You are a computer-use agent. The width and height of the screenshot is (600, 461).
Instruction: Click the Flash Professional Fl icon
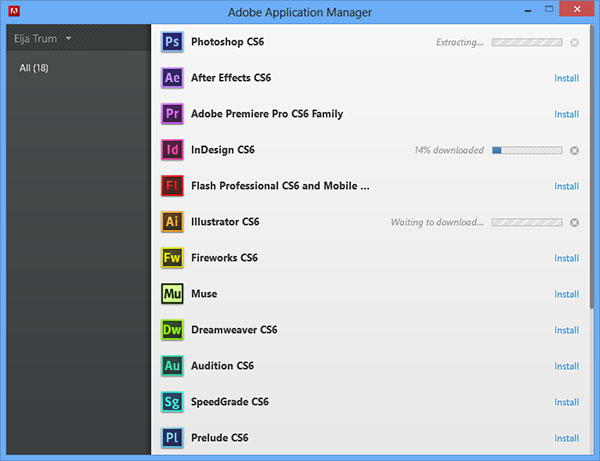172,186
